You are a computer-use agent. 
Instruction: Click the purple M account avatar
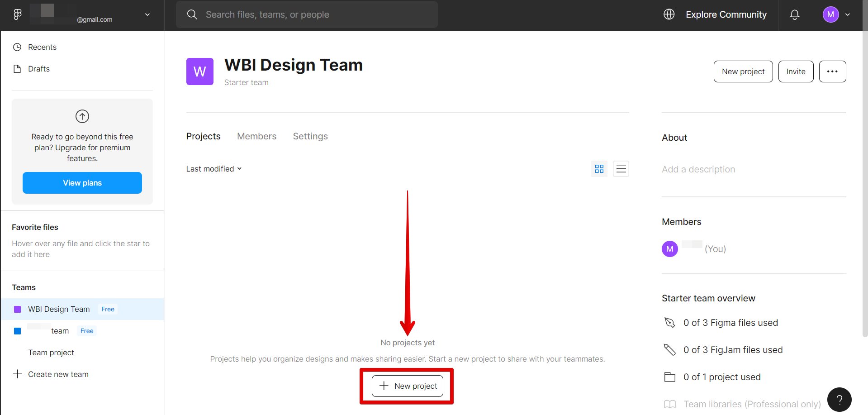[x=831, y=14]
